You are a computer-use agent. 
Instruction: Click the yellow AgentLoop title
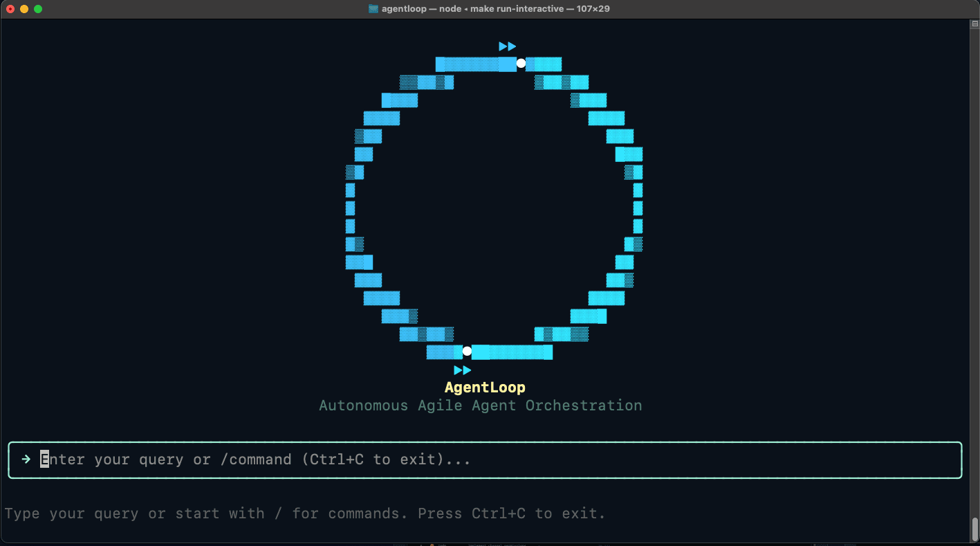tap(485, 387)
